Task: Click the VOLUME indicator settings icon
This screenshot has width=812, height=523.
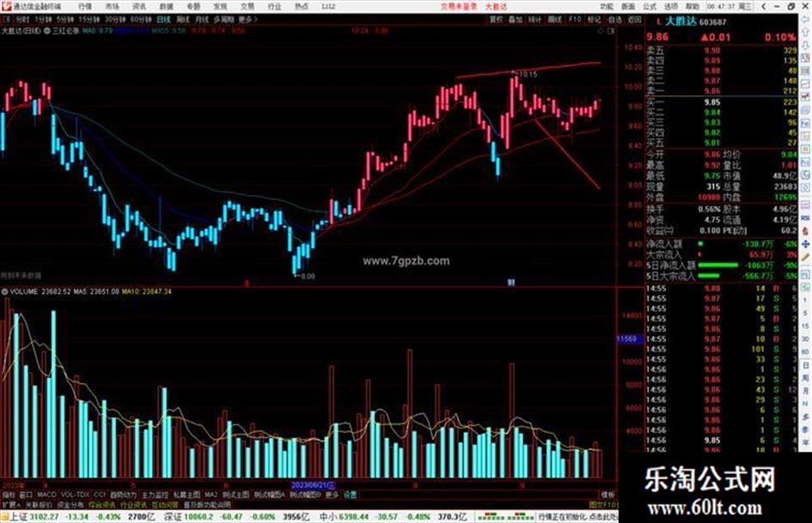Action: pyautogui.click(x=4, y=291)
